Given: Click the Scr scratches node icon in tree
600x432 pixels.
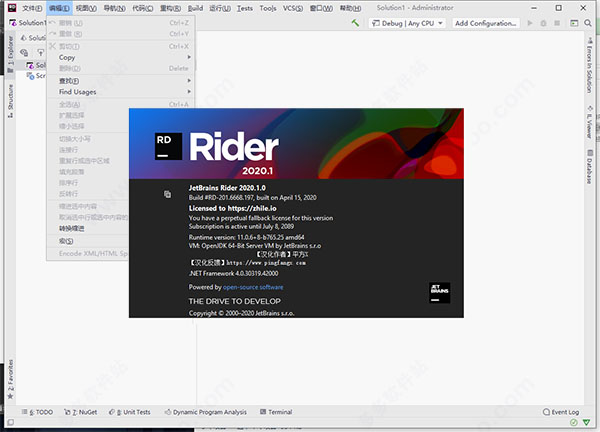Looking at the screenshot, I should click(30, 76).
